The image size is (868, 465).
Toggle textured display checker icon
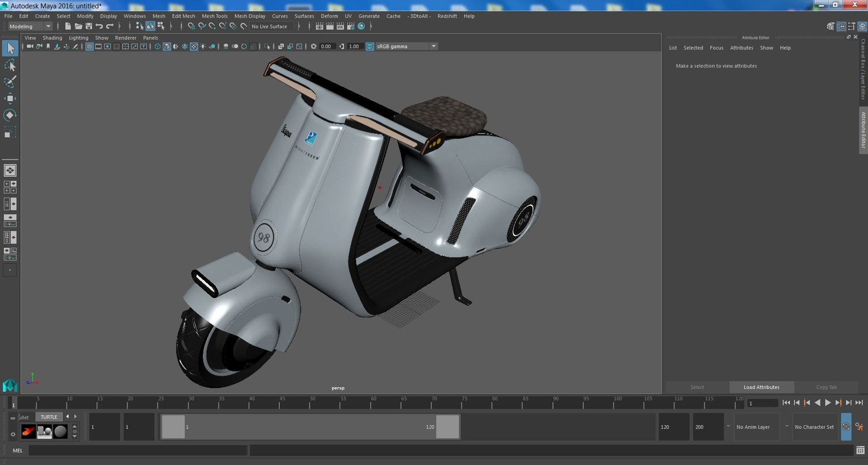[x=194, y=46]
